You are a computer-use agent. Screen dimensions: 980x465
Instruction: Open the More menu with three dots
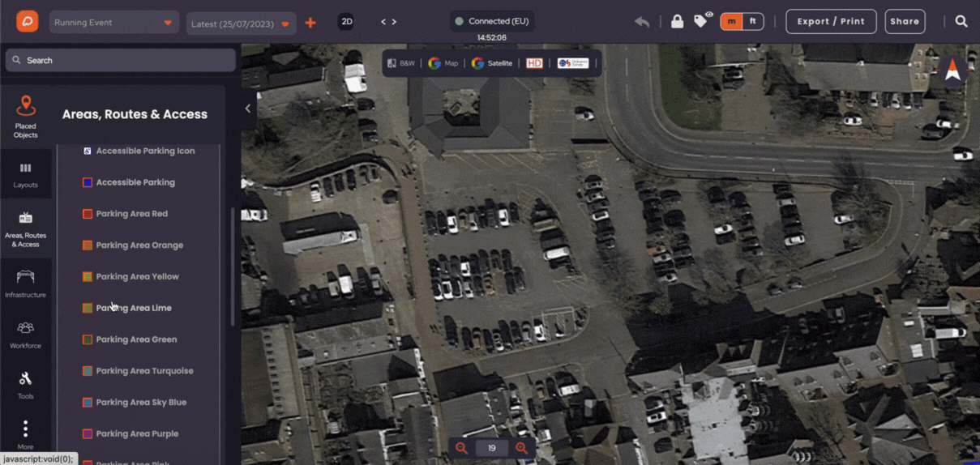coord(26,435)
